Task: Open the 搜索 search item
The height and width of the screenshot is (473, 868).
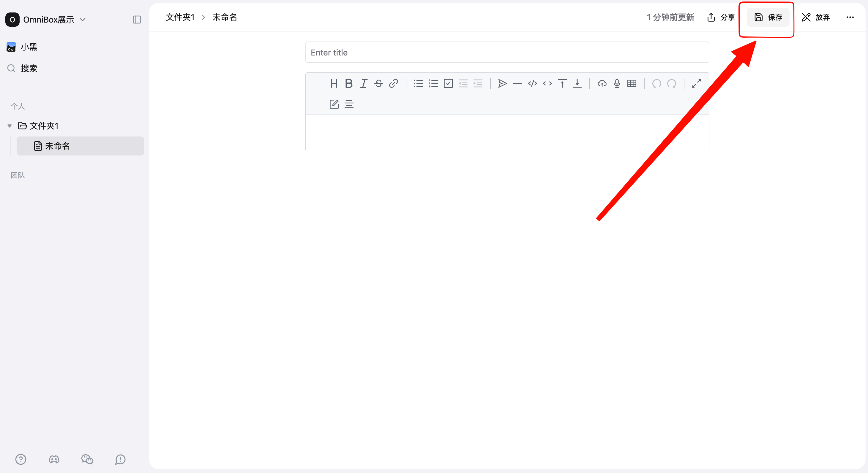Action: (29, 68)
